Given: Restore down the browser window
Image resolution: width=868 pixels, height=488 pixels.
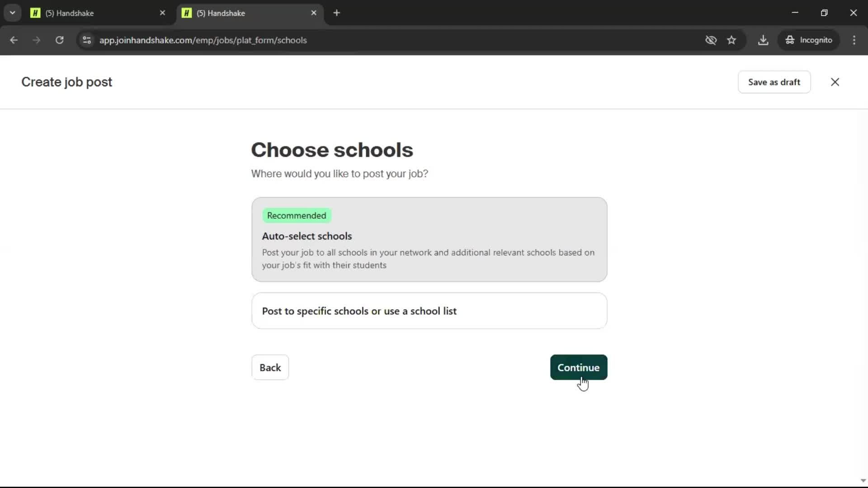Looking at the screenshot, I should 824,13.
